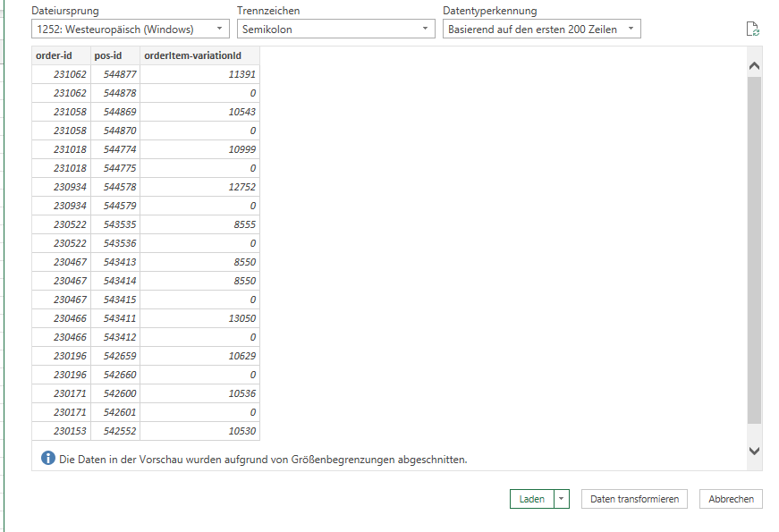Expand the Trennzeichen Semikolon dropdown
The image size is (779, 532).
point(335,30)
